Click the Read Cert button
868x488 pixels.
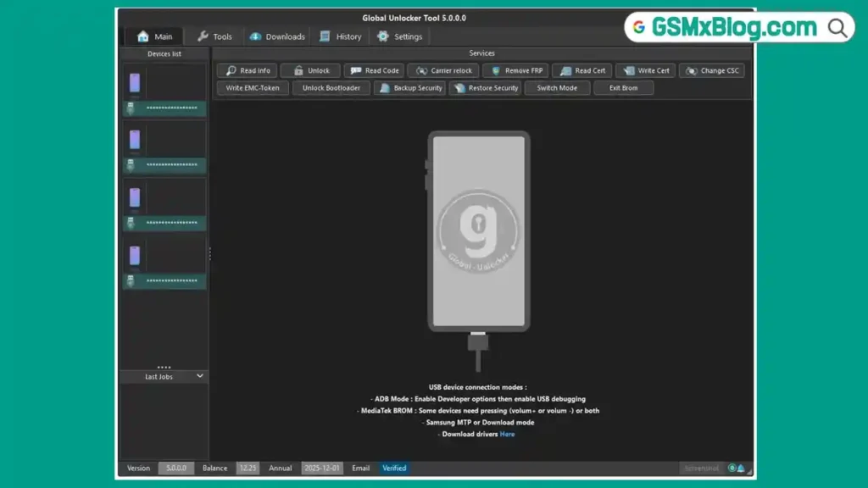[x=581, y=71]
